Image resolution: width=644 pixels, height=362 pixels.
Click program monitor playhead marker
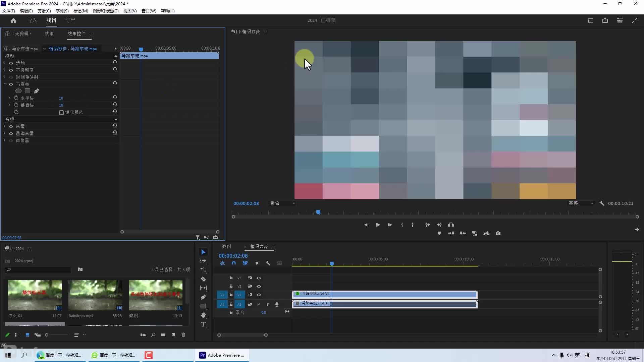318,212
